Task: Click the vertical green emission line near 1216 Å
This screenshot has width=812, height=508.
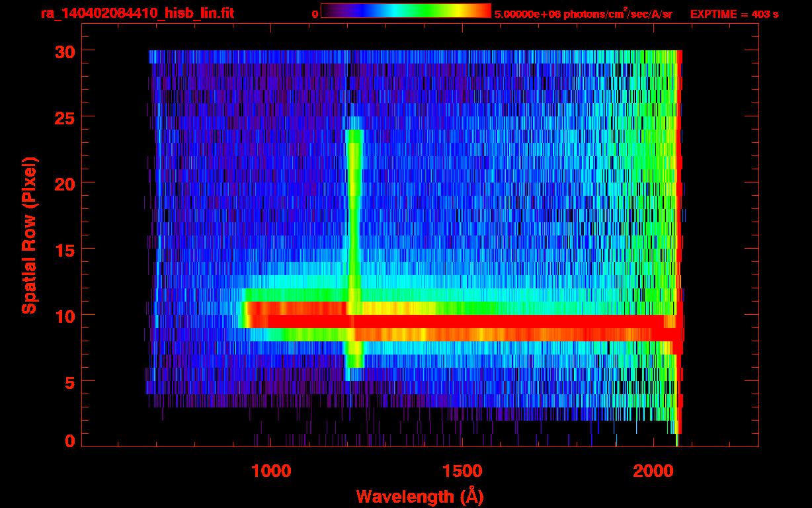Action: (x=354, y=248)
